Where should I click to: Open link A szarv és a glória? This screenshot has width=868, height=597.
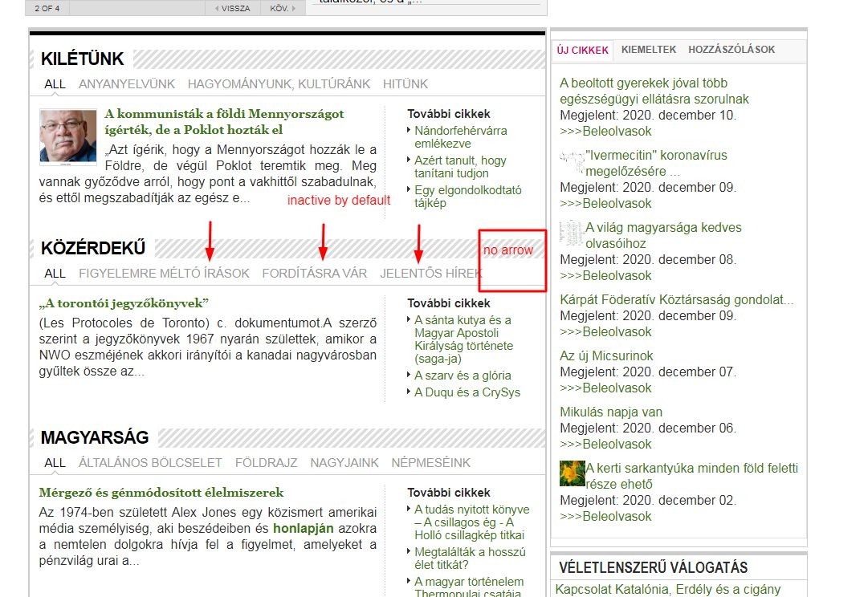pyautogui.click(x=463, y=376)
